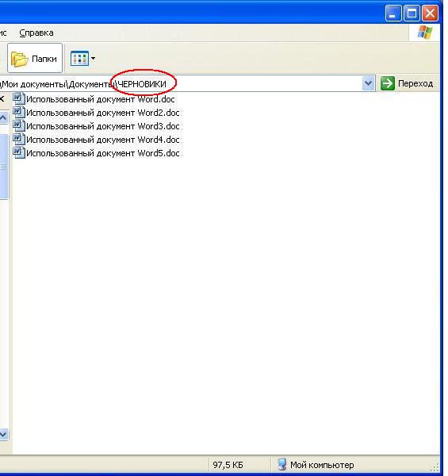Open the views dropdown arrow
This screenshot has width=448, height=476.
click(x=93, y=58)
